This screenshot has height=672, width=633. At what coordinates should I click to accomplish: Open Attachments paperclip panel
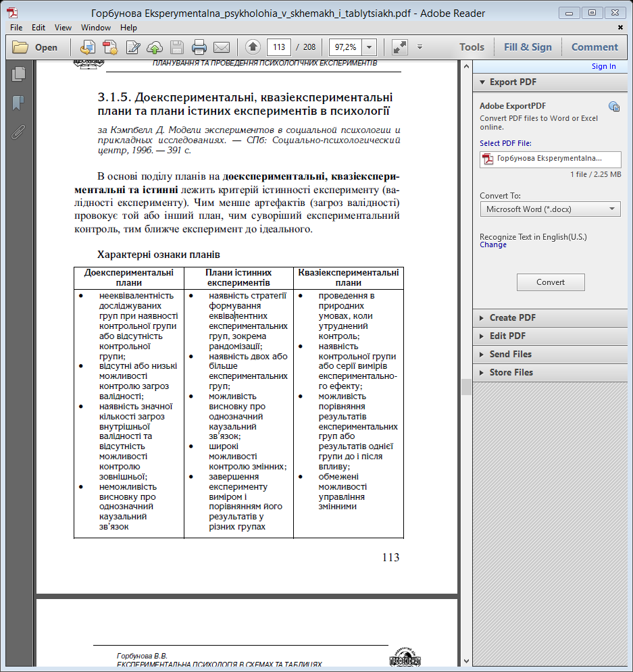[18, 131]
